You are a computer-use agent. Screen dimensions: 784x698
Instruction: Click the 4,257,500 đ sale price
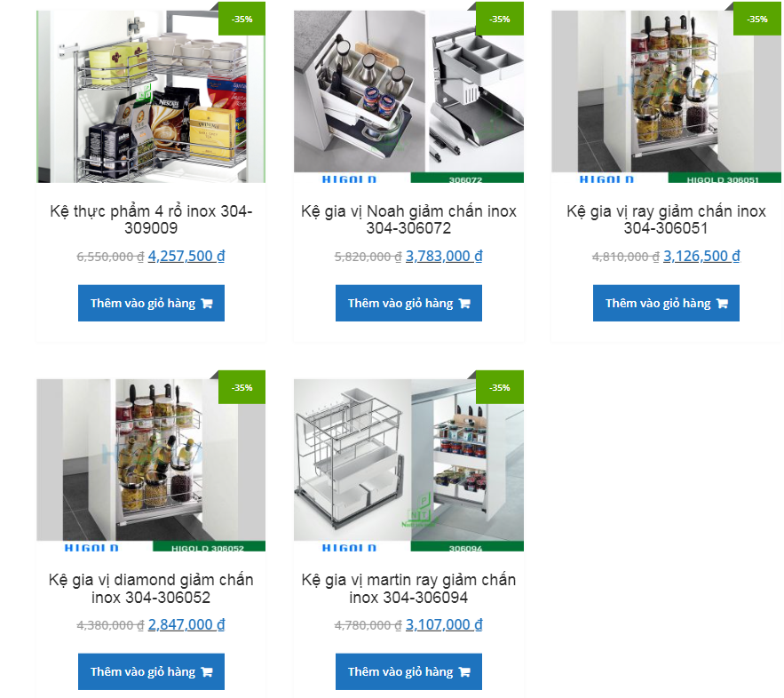click(186, 256)
